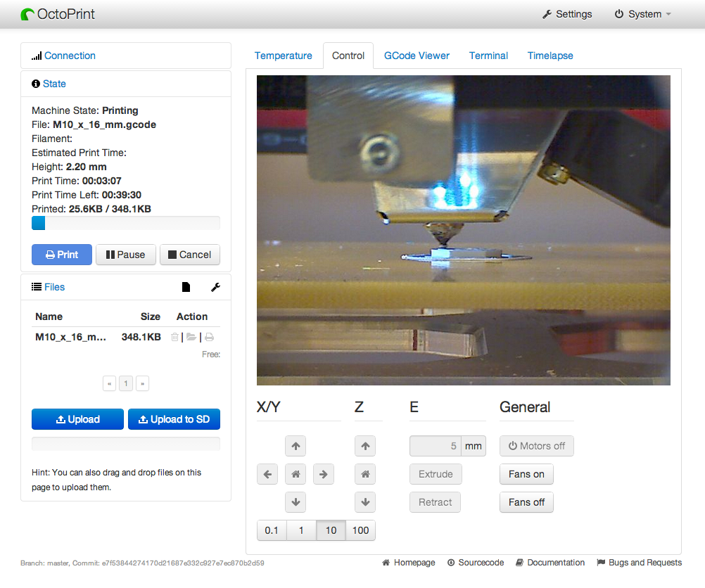Click the load file folder icon

tap(191, 337)
